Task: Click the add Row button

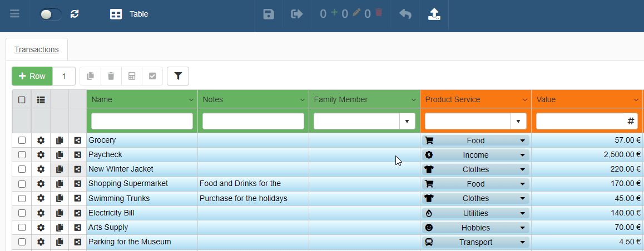Action: click(32, 76)
